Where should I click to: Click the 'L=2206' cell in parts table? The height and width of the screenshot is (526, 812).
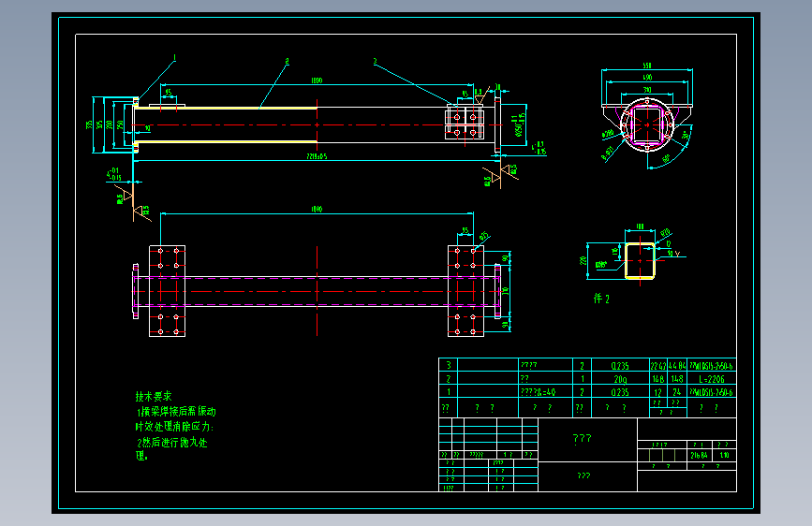point(712,379)
